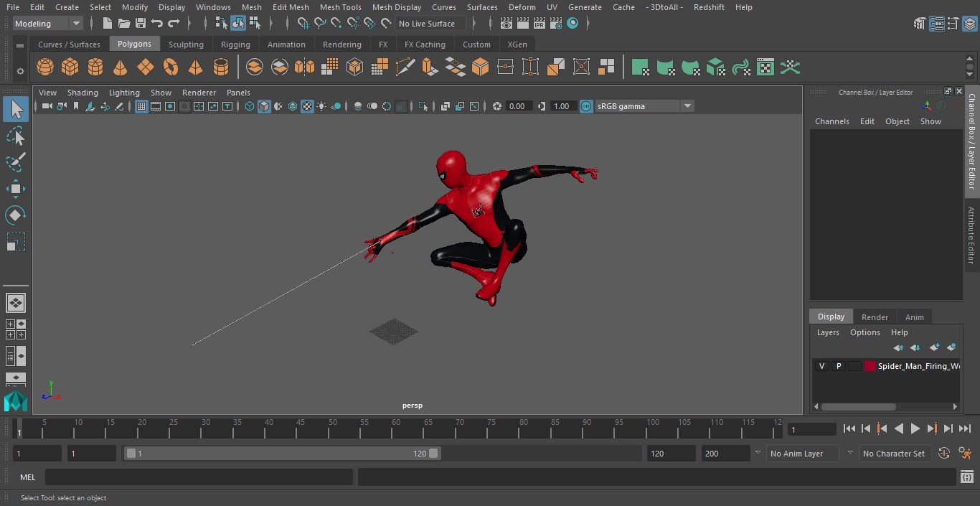980x506 pixels.
Task: Open the Script Editor icon
Action: (x=966, y=477)
